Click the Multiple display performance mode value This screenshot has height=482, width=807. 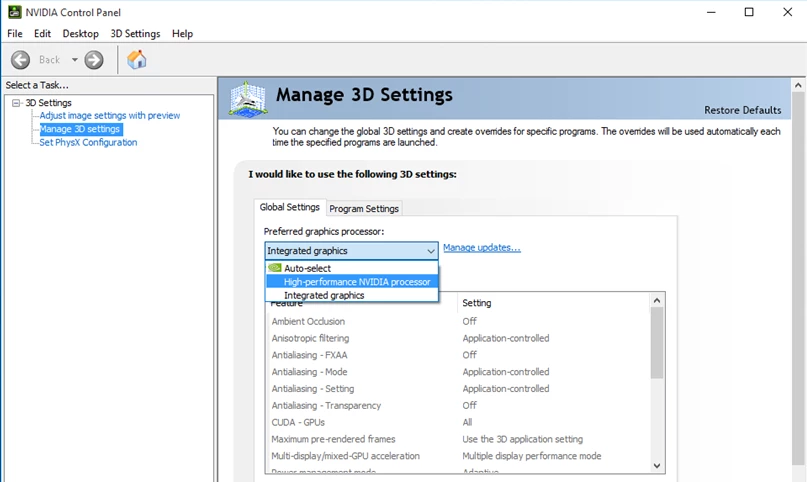tap(532, 456)
